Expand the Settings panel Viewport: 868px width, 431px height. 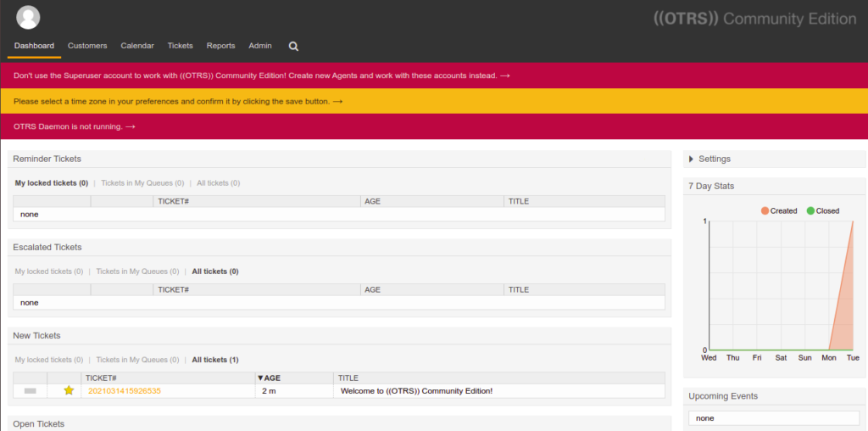709,159
